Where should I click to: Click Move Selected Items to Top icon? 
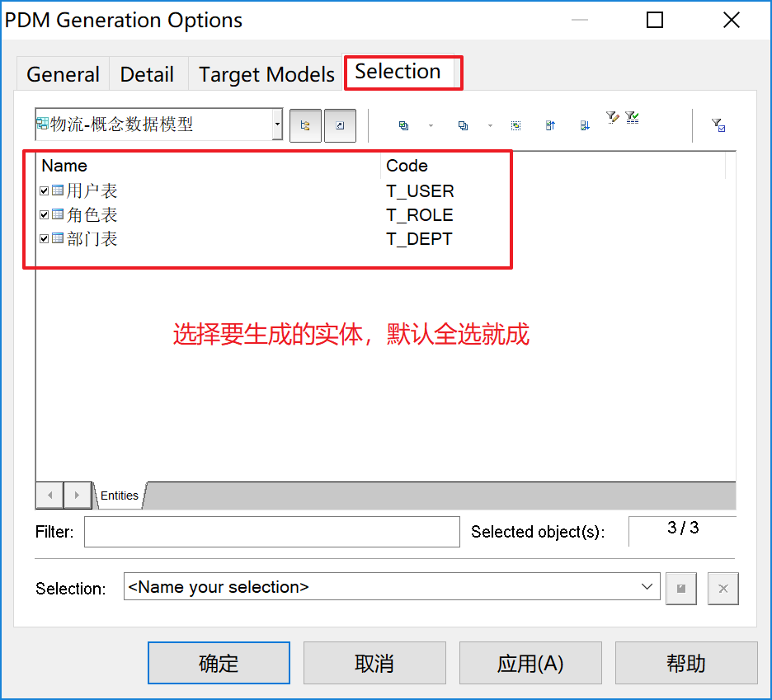(x=550, y=125)
